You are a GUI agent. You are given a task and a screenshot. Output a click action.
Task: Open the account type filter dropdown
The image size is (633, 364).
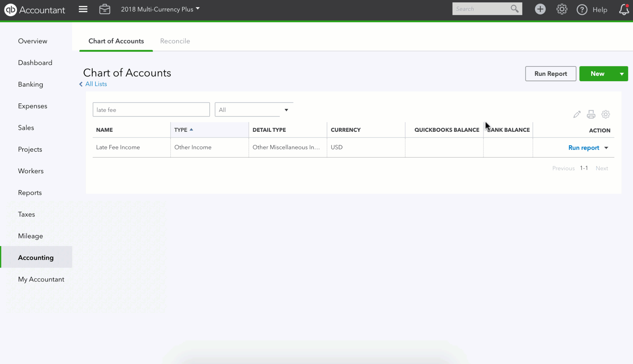tap(253, 109)
